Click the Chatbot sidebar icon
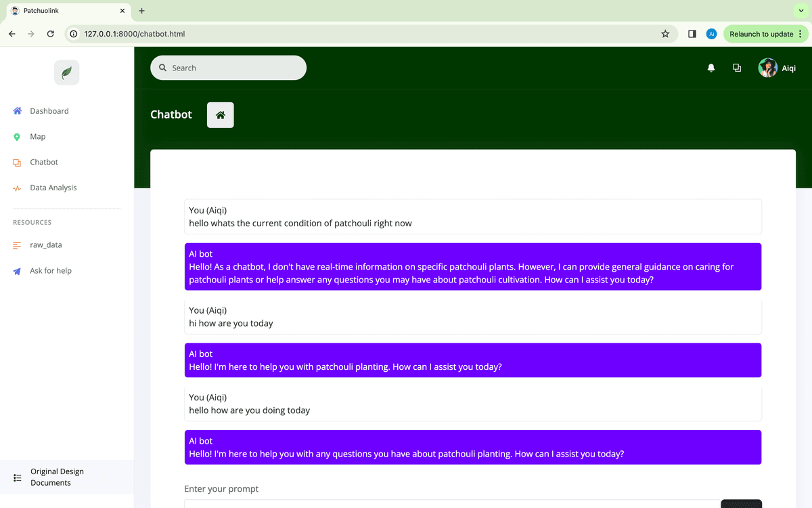The width and height of the screenshot is (812, 508). point(17,163)
